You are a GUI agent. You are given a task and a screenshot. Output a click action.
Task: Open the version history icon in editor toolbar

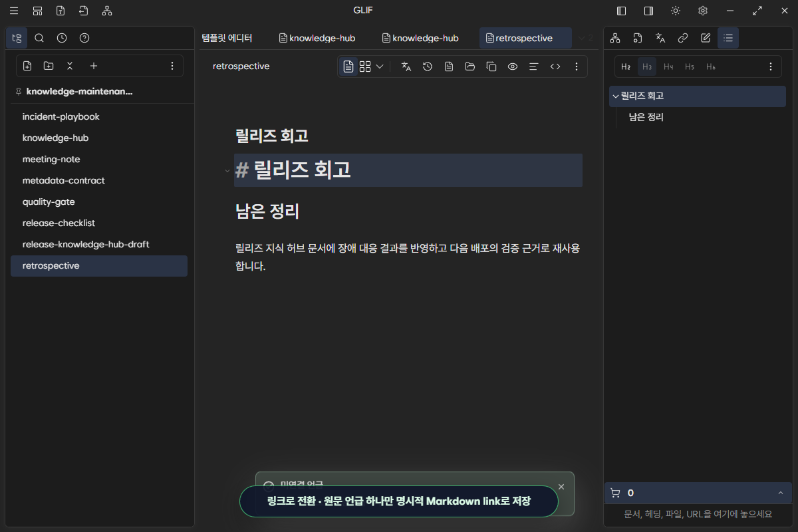coord(428,66)
